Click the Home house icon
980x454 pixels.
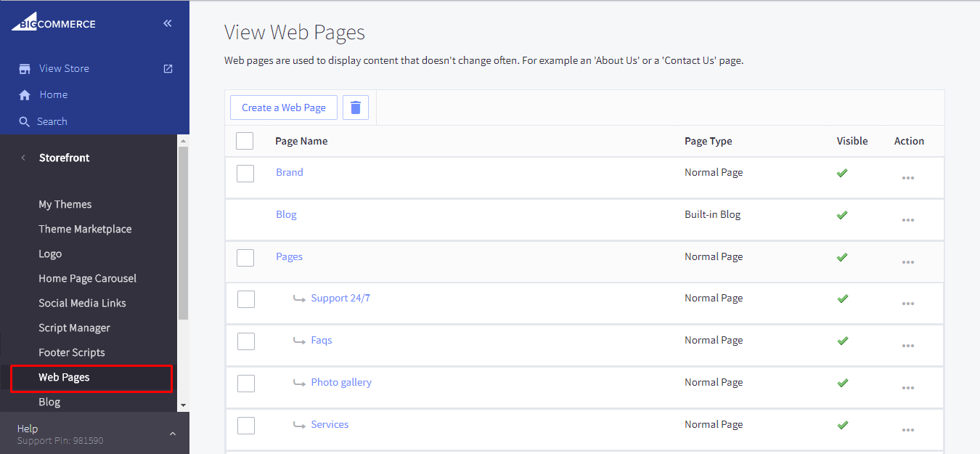point(25,95)
